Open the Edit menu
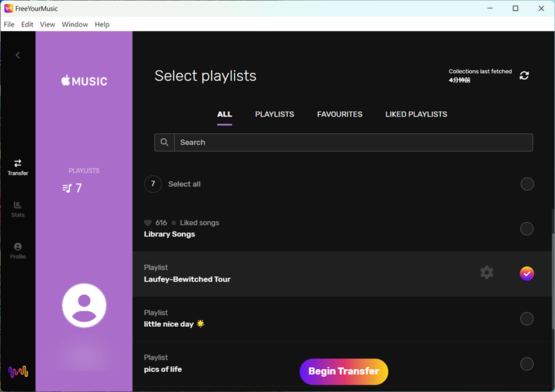This screenshot has width=555, height=392. pos(27,24)
